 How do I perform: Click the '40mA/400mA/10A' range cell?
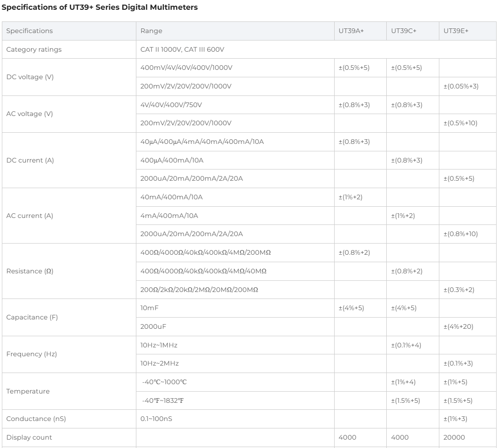pyautogui.click(x=235, y=197)
